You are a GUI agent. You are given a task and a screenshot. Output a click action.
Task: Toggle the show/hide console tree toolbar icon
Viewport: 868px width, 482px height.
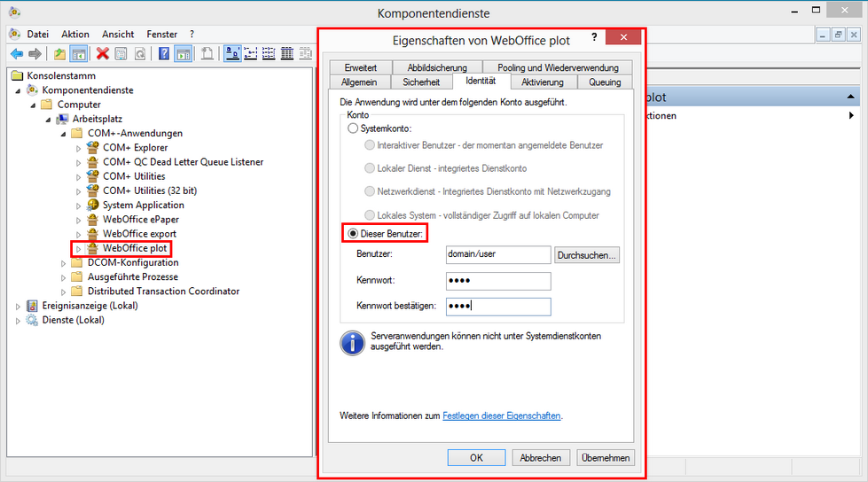tap(79, 54)
